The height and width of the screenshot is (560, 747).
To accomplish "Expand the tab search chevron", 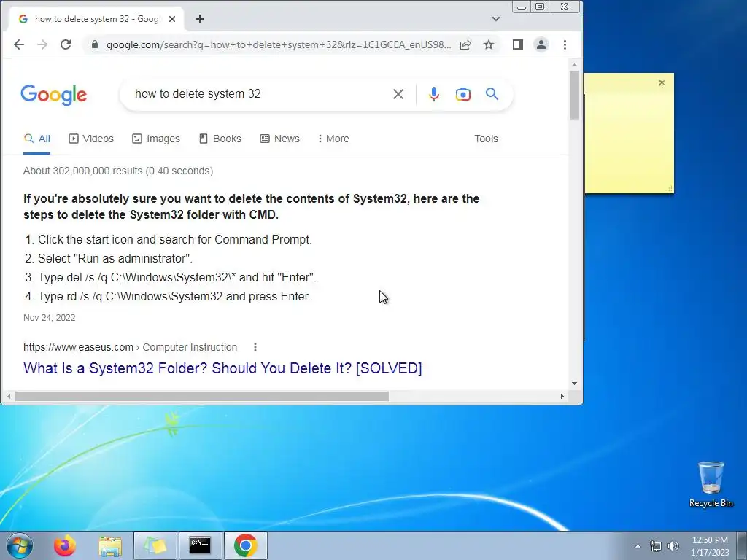I will pyautogui.click(x=496, y=19).
